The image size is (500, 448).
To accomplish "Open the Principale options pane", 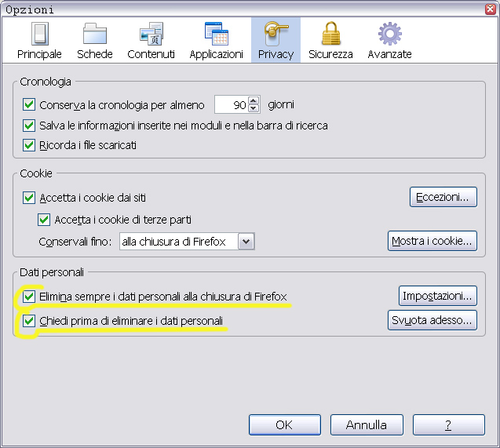I will (x=39, y=41).
